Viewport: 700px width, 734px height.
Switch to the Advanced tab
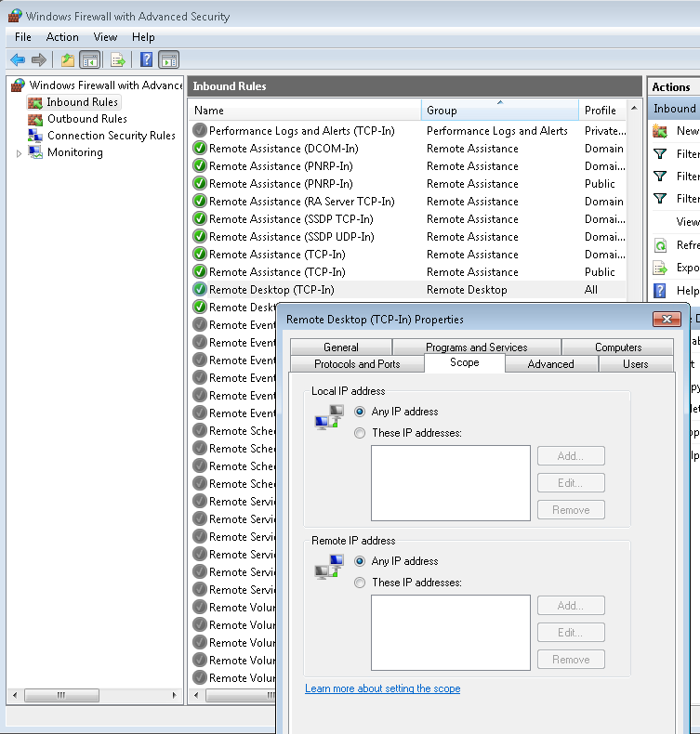tap(550, 364)
